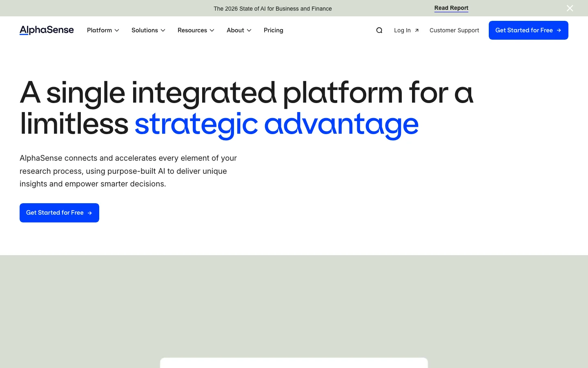The width and height of the screenshot is (588, 368).
Task: Expand the About dropdown menu
Action: [239, 30]
